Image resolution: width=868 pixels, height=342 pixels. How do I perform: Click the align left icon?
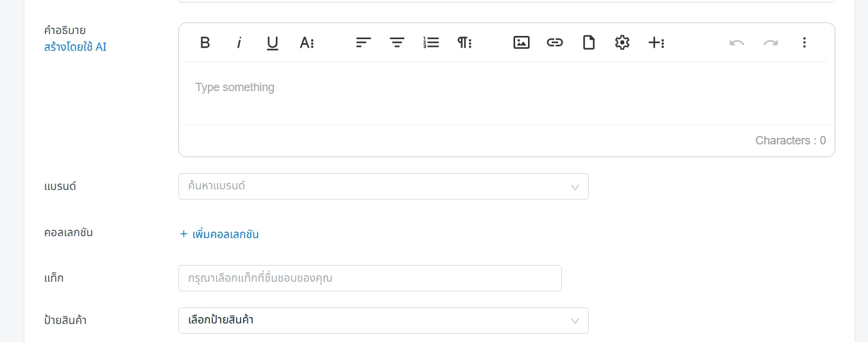pyautogui.click(x=364, y=42)
